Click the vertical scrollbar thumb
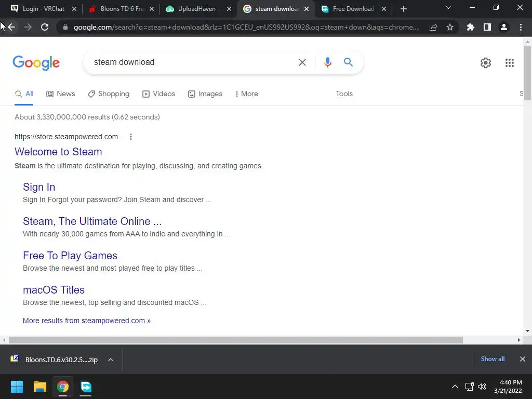Image resolution: width=532 pixels, height=399 pixels. pos(527,73)
